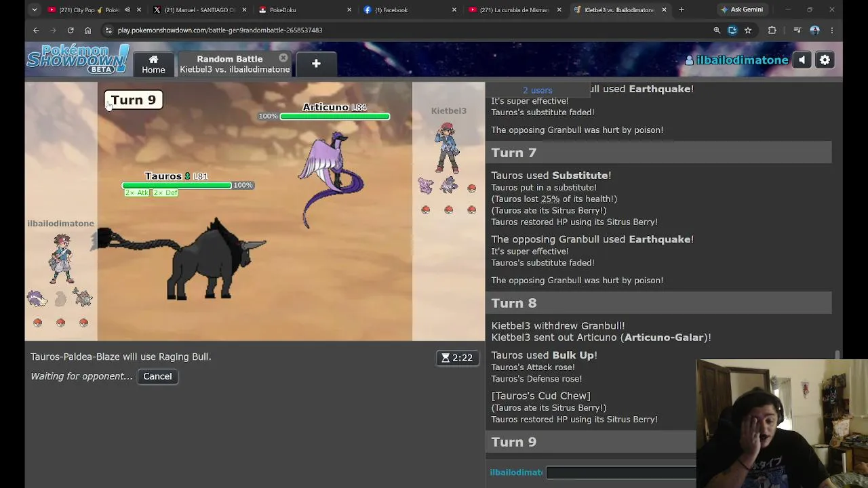Close the Random Battle room tab
Image resolution: width=868 pixels, height=488 pixels.
283,58
